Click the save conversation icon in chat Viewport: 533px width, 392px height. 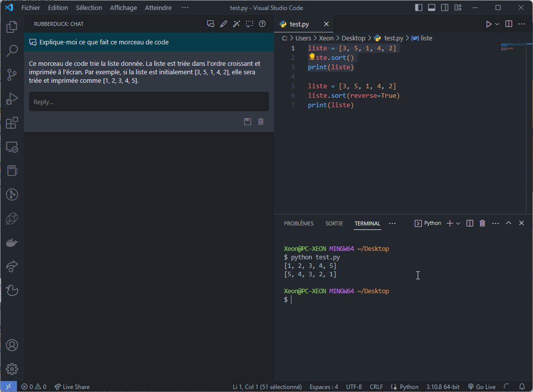248,122
